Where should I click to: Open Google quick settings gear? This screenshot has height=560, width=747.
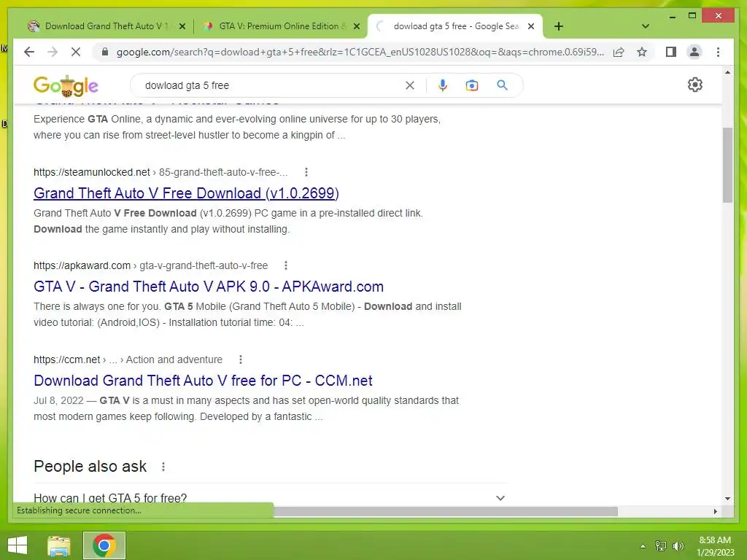(695, 85)
